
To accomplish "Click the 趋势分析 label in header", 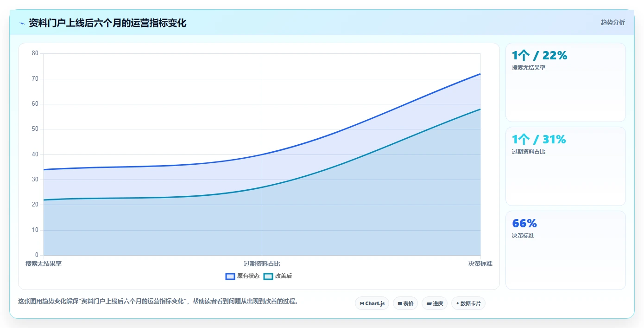I will pos(612,22).
